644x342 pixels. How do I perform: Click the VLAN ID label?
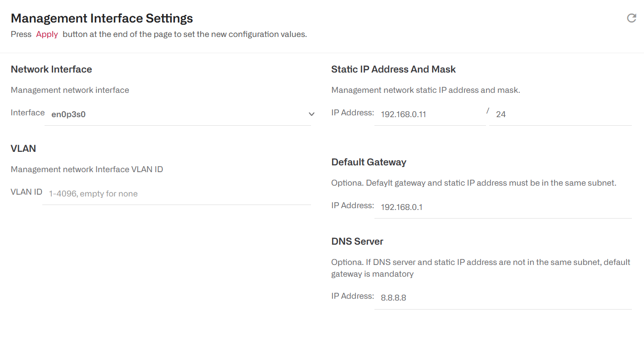(x=27, y=192)
